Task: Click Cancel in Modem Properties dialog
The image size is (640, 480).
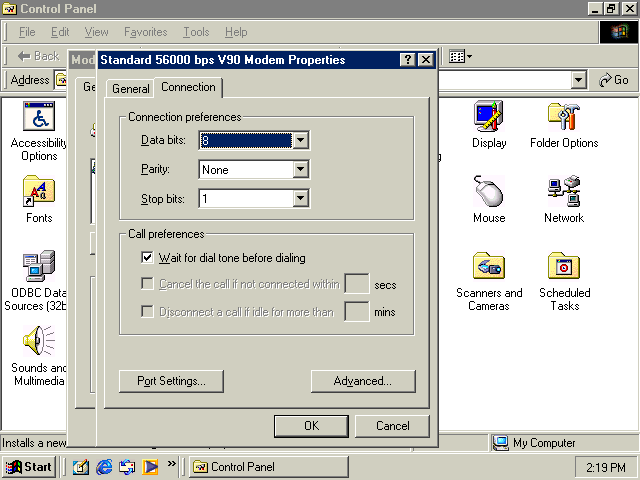Action: [392, 426]
